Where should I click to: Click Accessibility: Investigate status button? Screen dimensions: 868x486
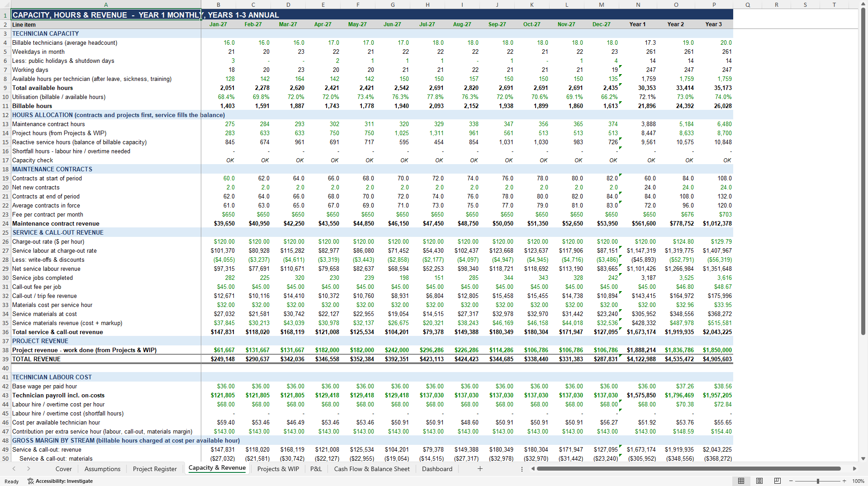[x=60, y=481]
